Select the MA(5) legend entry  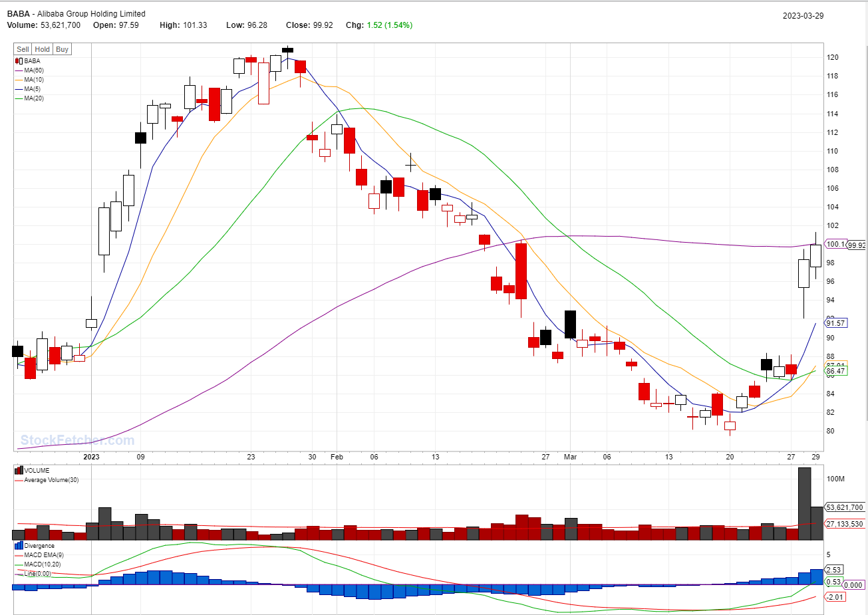point(28,89)
